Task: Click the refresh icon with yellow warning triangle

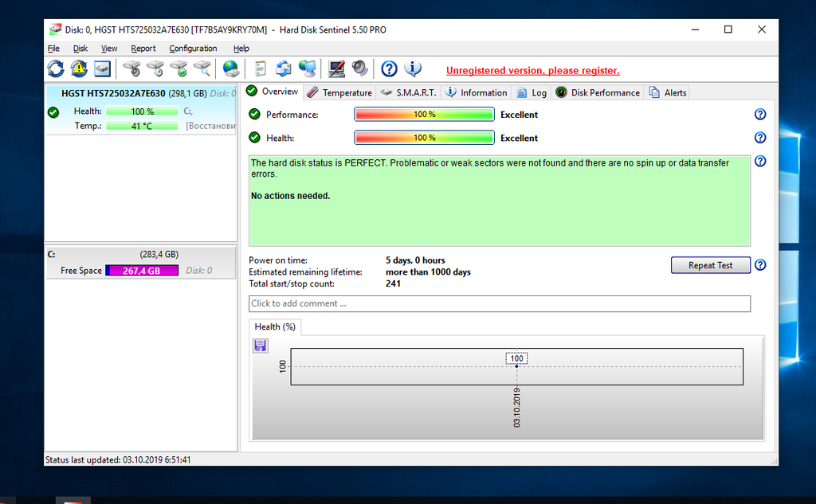Action: pos(79,68)
